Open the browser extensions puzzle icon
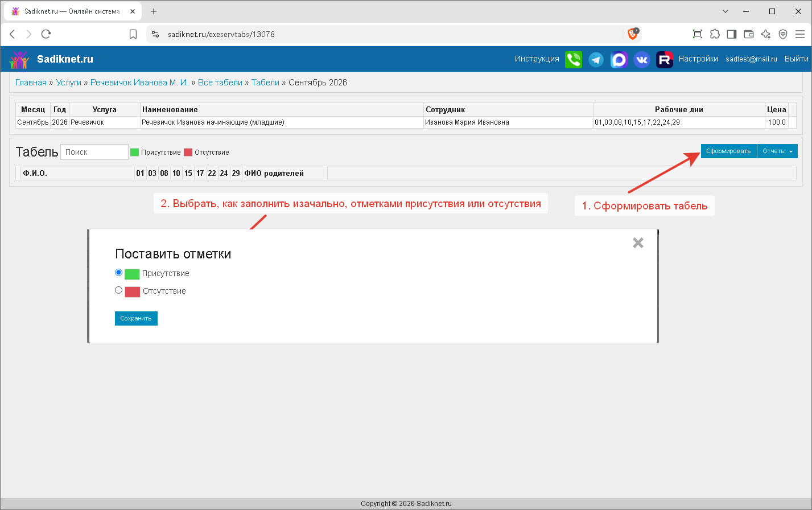The image size is (812, 510). click(x=715, y=34)
